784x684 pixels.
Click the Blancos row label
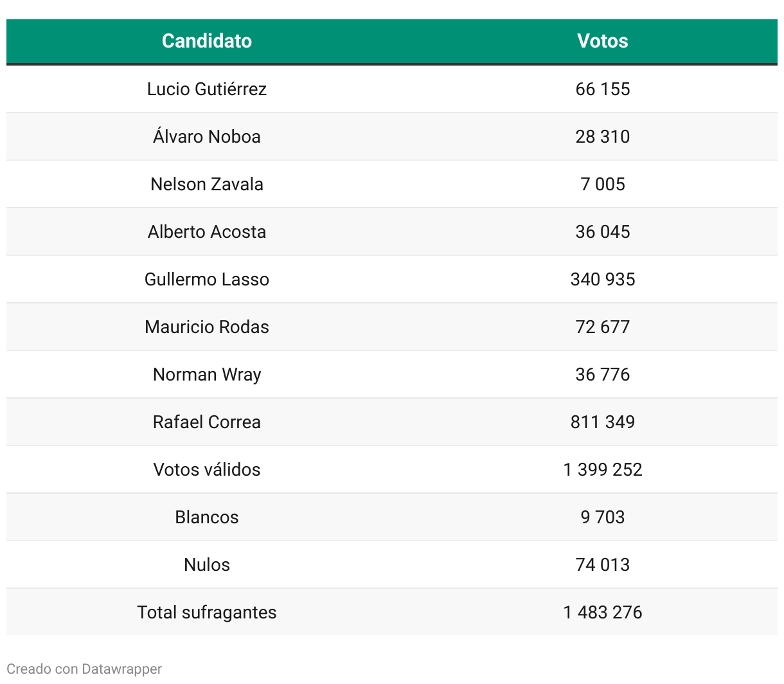click(207, 517)
